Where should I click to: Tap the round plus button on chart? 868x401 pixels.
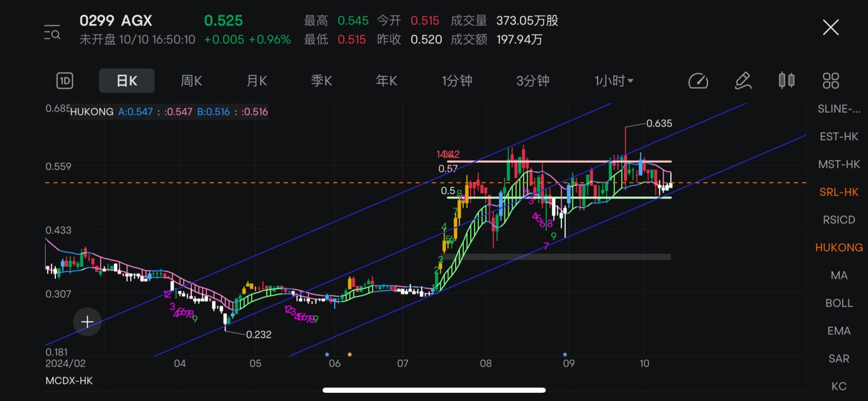click(87, 322)
